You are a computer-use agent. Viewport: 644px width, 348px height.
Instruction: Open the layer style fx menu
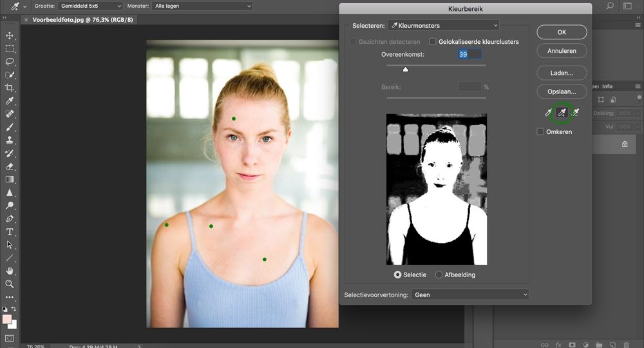(x=558, y=345)
